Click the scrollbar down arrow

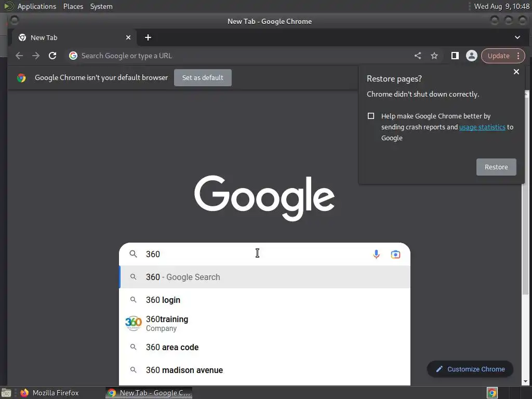(x=527, y=381)
